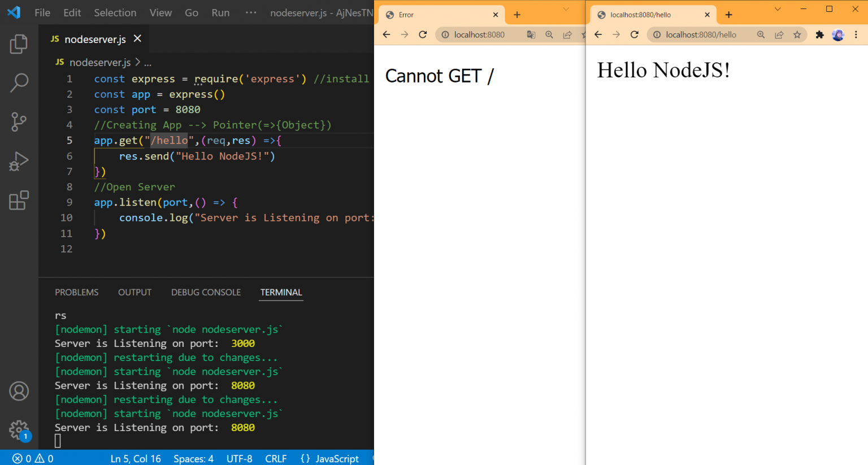868x465 pixels.
Task: Expand the hidden menu items ellipsis
Action: click(x=250, y=12)
